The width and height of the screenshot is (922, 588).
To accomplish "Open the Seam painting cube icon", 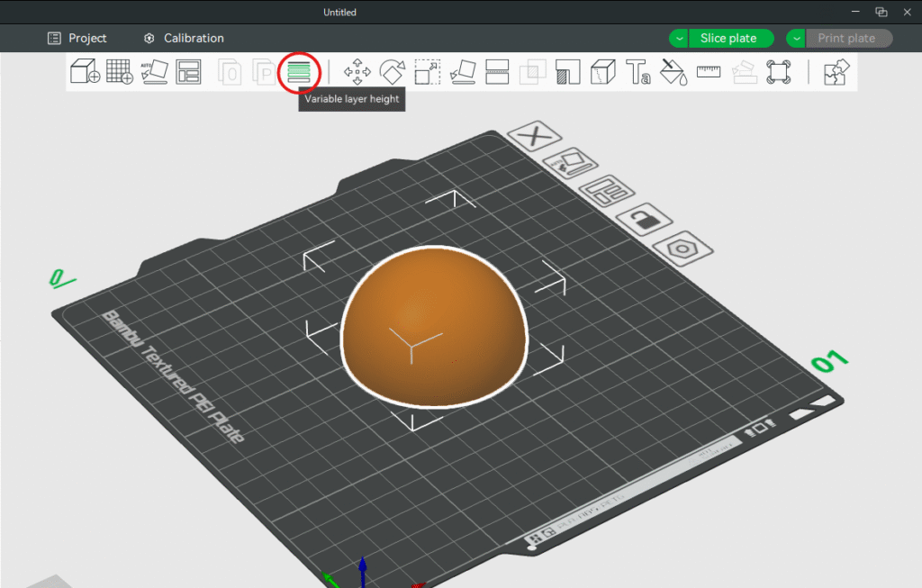I will (602, 72).
